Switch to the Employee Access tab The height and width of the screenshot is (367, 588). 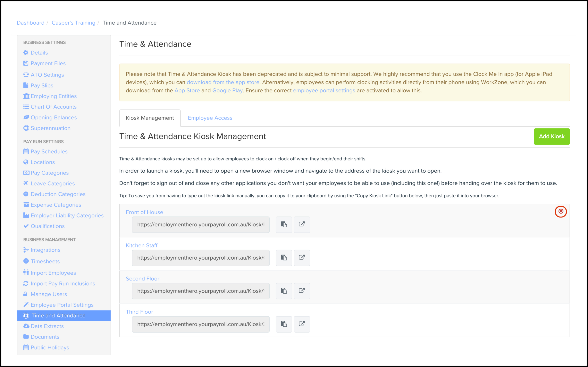pos(210,118)
